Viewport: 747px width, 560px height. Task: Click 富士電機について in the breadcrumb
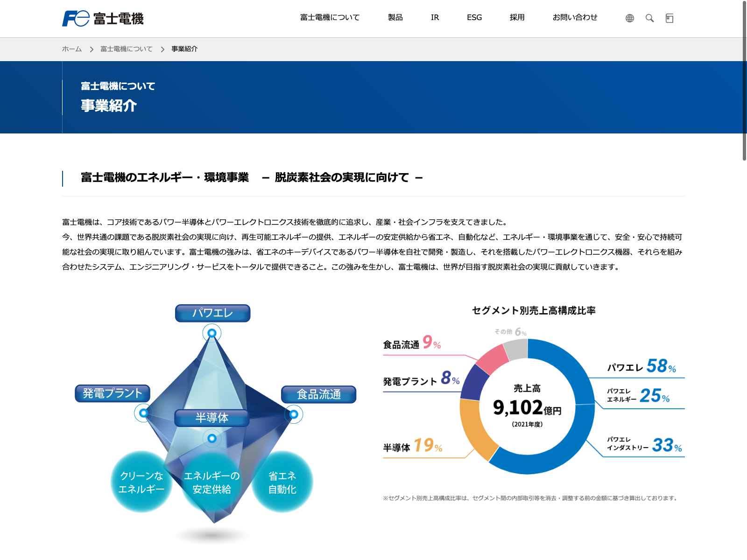[x=127, y=49]
